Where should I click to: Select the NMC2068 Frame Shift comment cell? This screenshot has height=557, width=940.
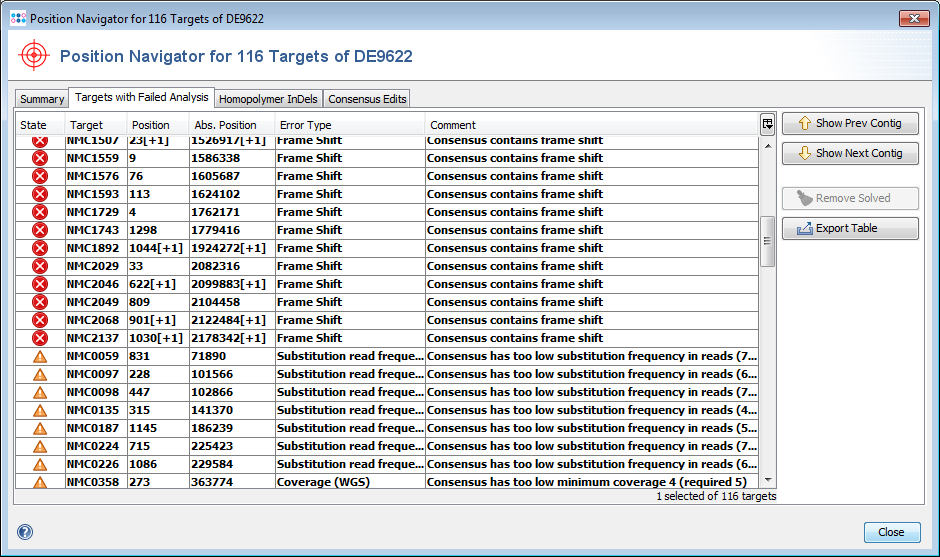click(x=590, y=320)
